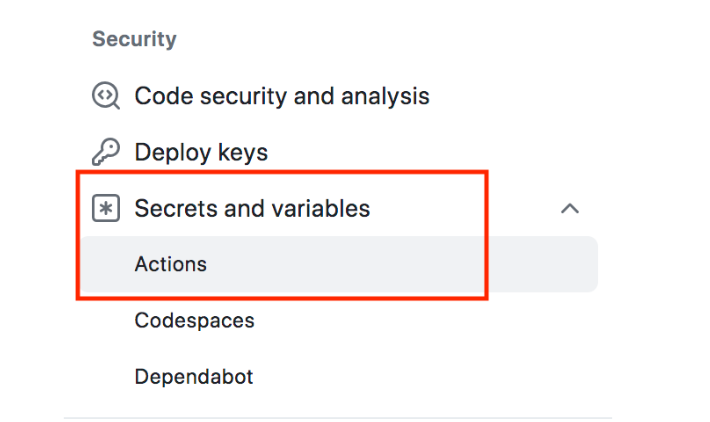Screen dimensions: 710x422
Task: Choose Dependabot under Secrets and variables
Action: [x=194, y=377]
